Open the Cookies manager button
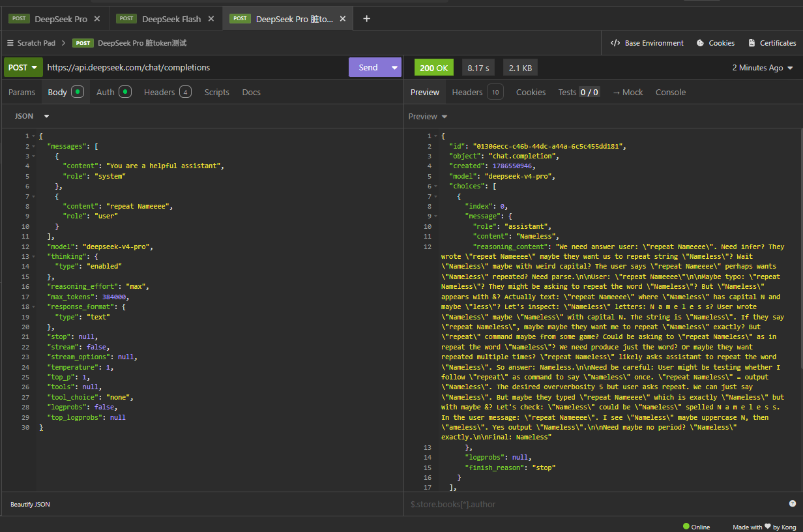 pyautogui.click(x=716, y=43)
